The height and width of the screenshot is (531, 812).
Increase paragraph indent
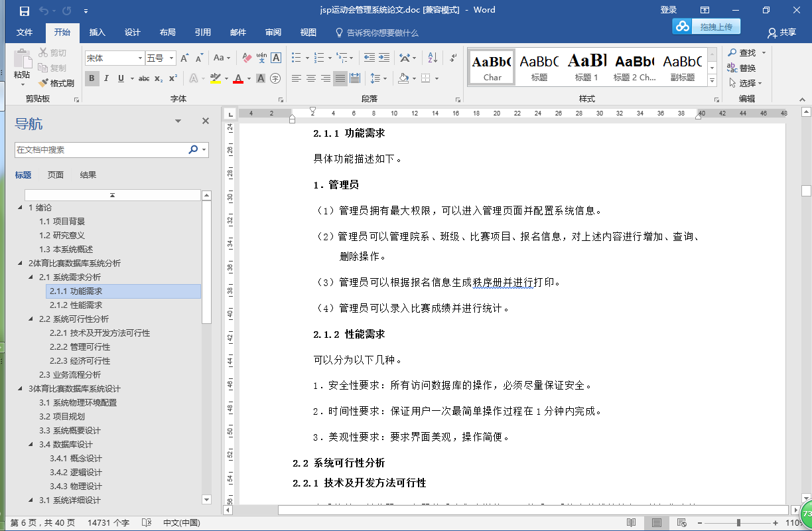point(383,58)
